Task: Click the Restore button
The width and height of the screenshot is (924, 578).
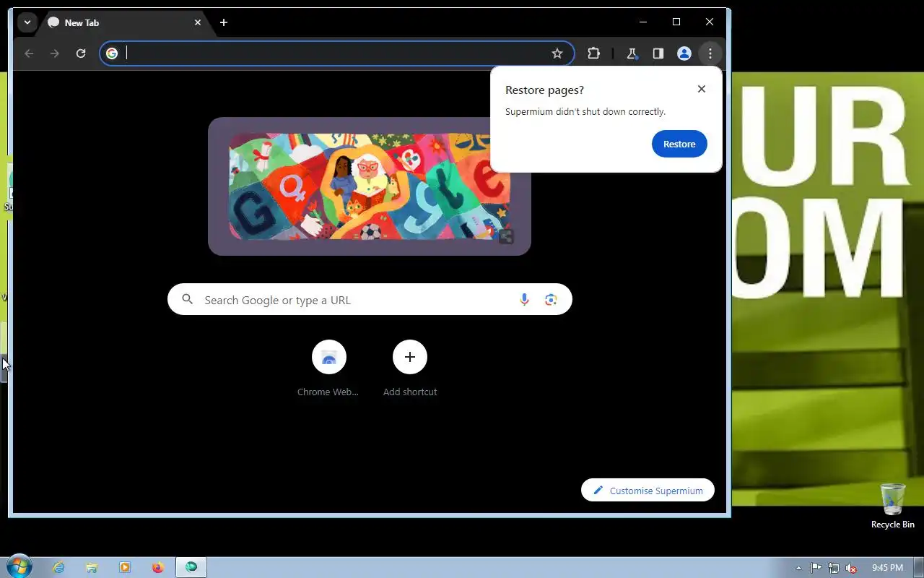Action: point(679,144)
